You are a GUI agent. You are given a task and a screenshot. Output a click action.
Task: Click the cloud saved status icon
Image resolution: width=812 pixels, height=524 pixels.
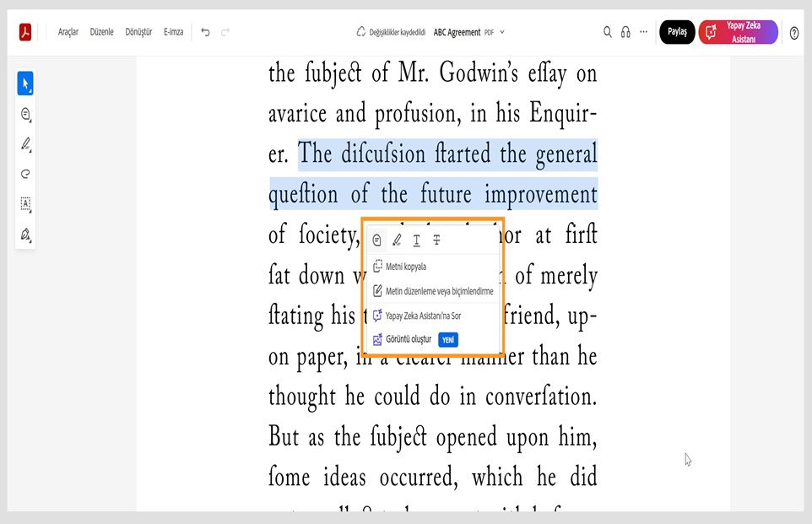[361, 31]
